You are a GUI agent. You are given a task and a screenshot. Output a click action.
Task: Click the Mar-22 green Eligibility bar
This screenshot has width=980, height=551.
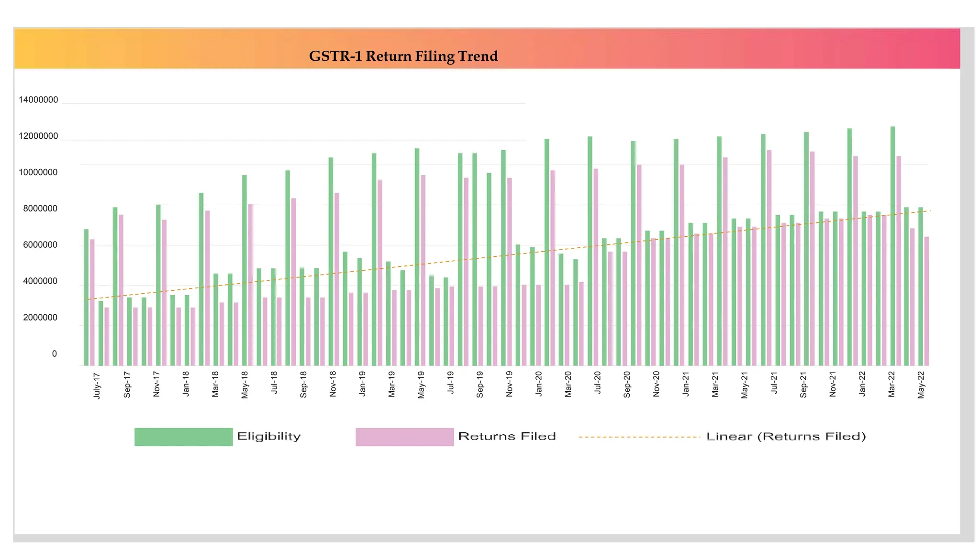(x=892, y=246)
